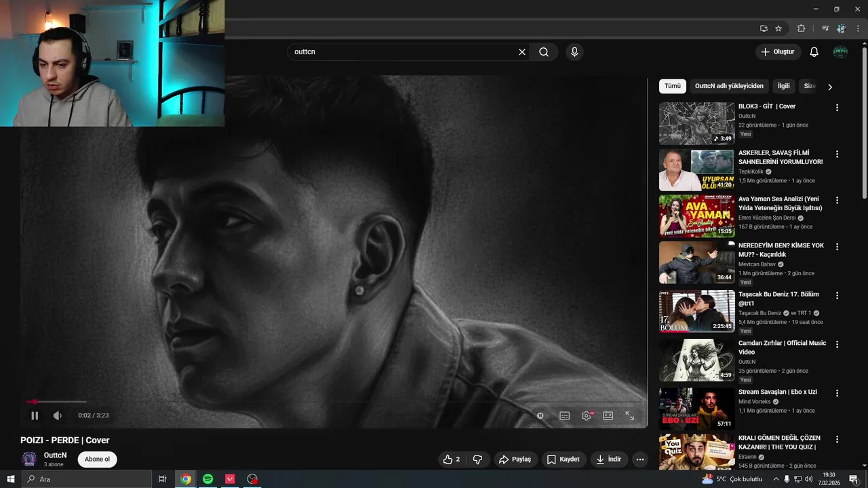
Task: Open Windows notification center
Action: [x=854, y=479]
